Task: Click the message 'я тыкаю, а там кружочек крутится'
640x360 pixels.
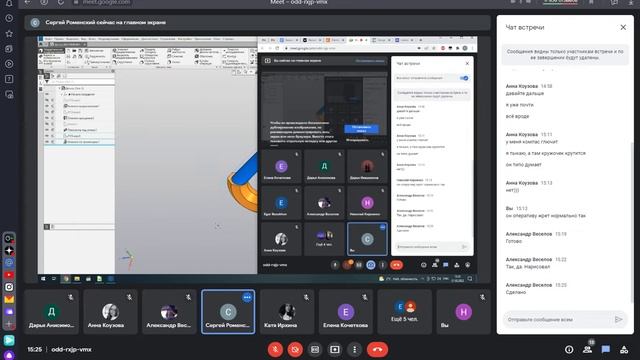Action: [546, 153]
